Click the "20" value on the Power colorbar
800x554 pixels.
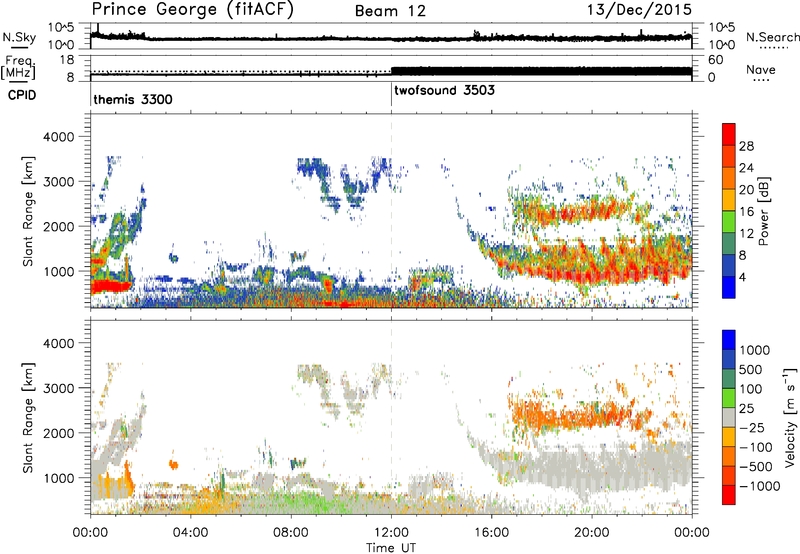pos(746,190)
